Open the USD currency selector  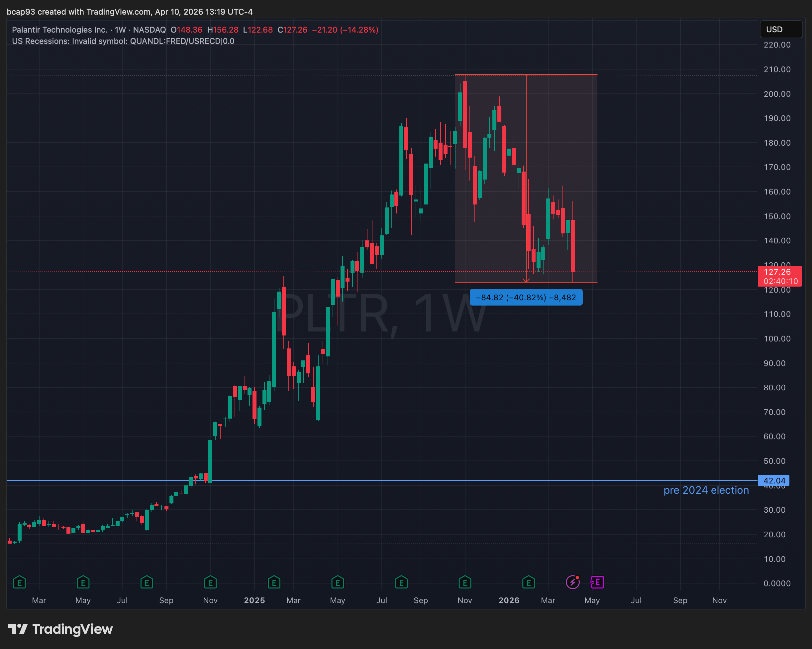tap(781, 29)
